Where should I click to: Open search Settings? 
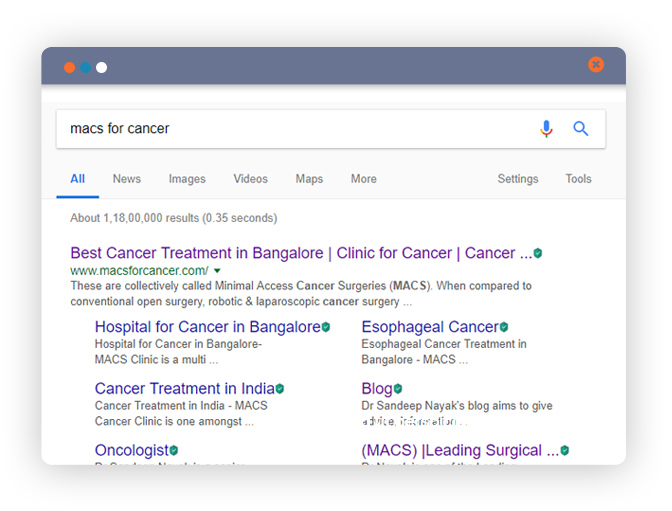518,179
